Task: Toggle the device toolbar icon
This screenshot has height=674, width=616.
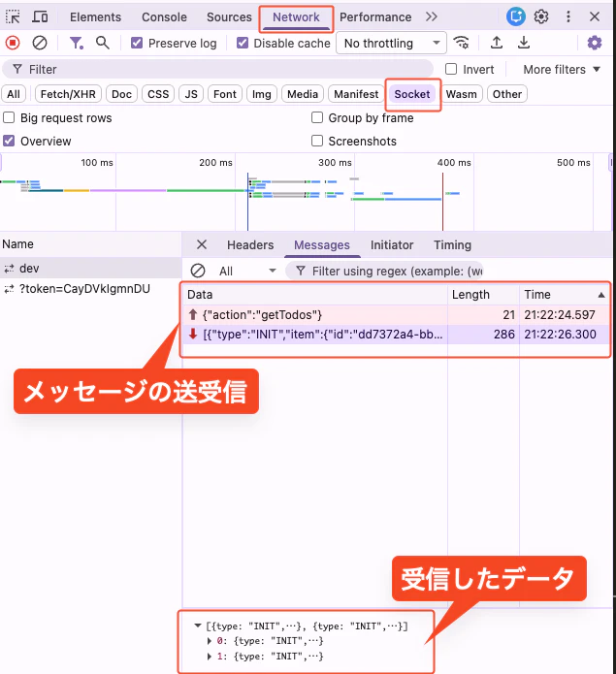Action: (x=40, y=16)
